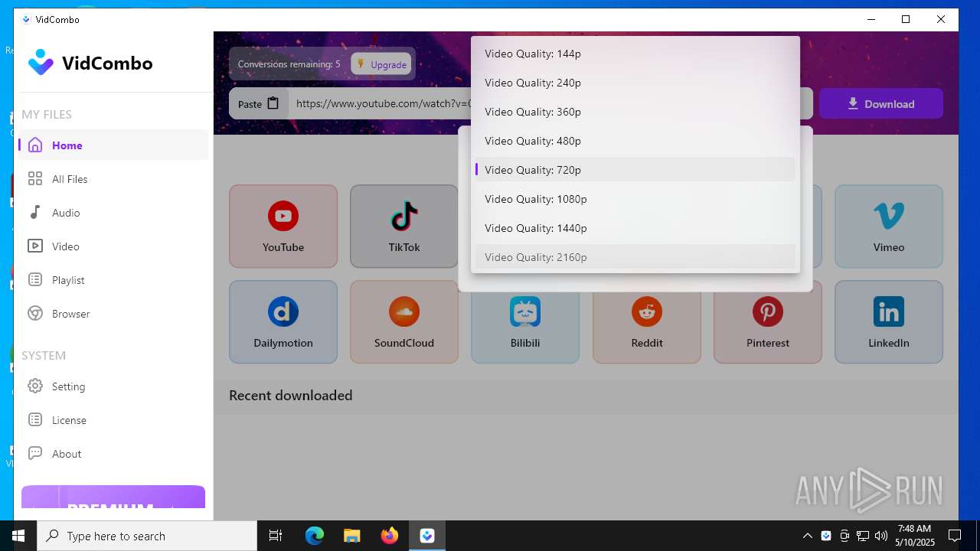Open the Reddit site tile
The width and height of the screenshot is (980, 551).
(647, 322)
